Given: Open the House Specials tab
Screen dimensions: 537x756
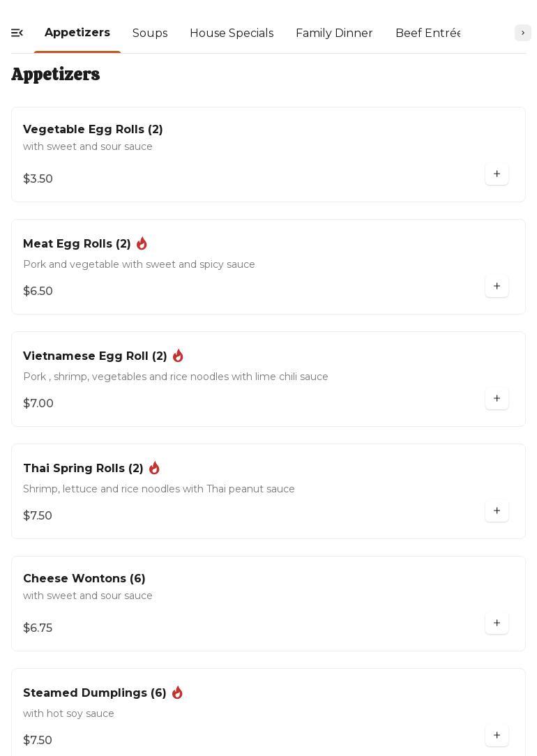Looking at the screenshot, I should pyautogui.click(x=232, y=33).
